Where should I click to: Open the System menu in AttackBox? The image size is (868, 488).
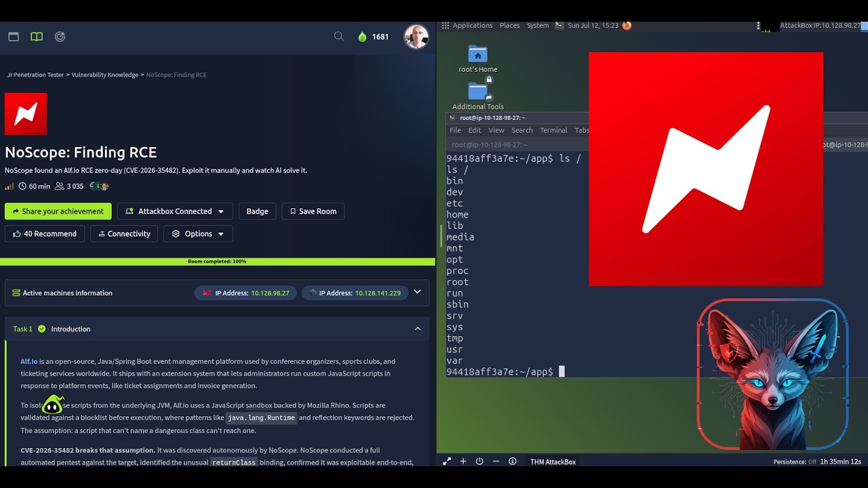click(538, 25)
